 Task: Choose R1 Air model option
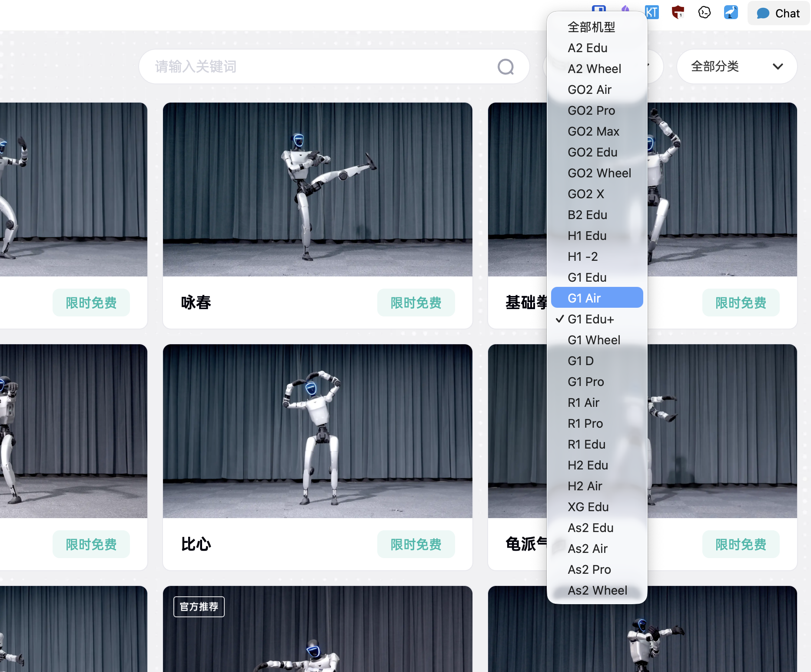[x=597, y=403]
